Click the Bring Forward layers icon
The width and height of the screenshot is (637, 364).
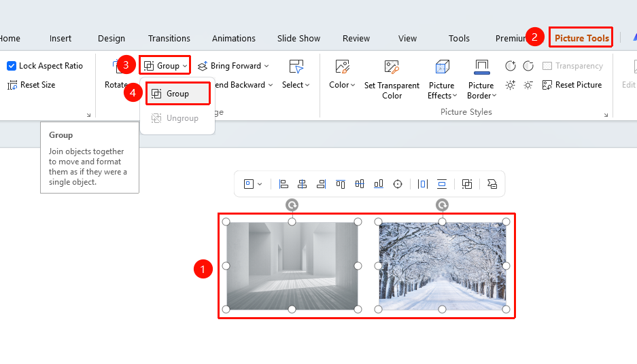[203, 66]
